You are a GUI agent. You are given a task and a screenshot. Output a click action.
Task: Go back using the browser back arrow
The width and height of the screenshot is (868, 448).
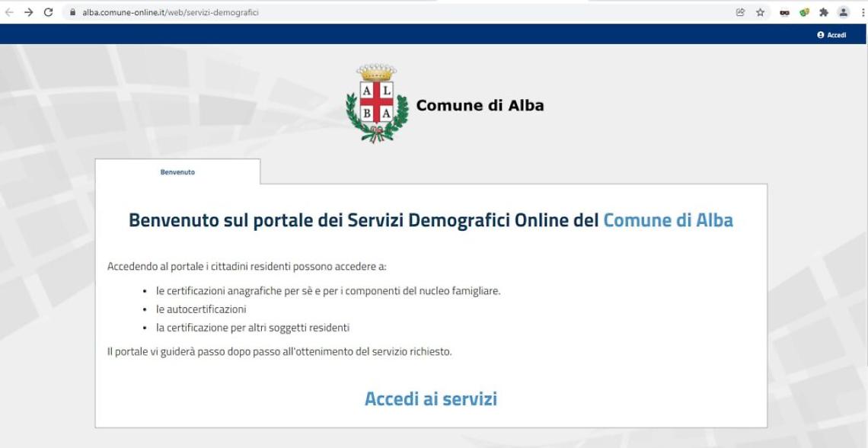9,11
